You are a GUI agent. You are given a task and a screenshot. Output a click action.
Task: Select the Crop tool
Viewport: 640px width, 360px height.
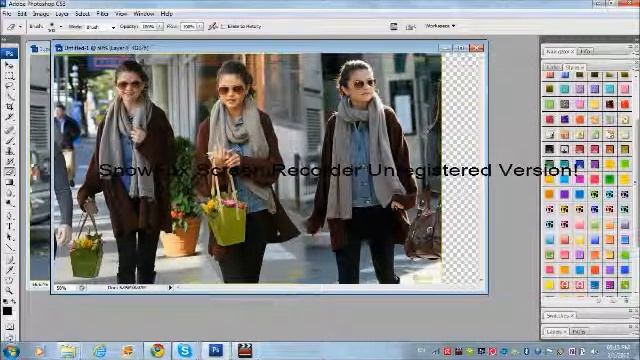[x=9, y=107]
